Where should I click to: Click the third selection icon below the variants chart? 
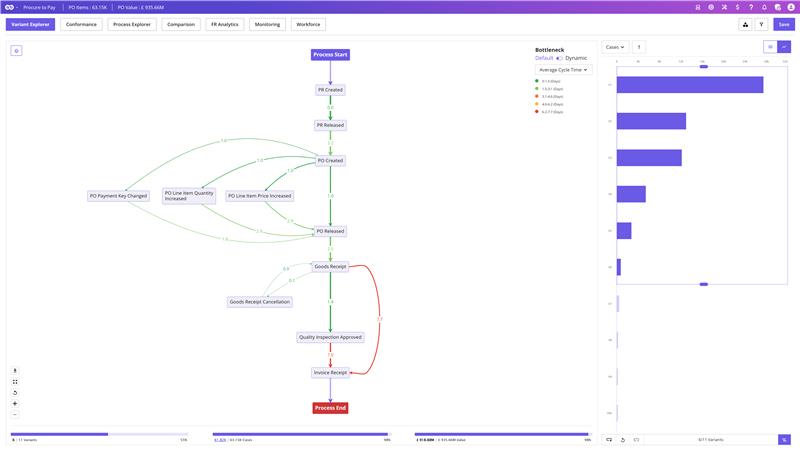click(636, 439)
